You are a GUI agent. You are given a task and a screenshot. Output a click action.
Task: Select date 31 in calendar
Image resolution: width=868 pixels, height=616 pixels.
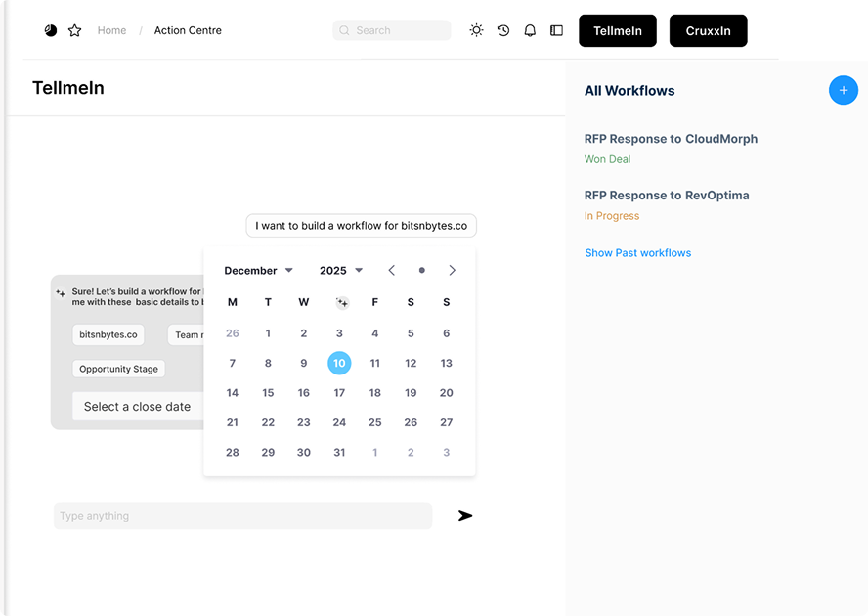[x=339, y=453]
